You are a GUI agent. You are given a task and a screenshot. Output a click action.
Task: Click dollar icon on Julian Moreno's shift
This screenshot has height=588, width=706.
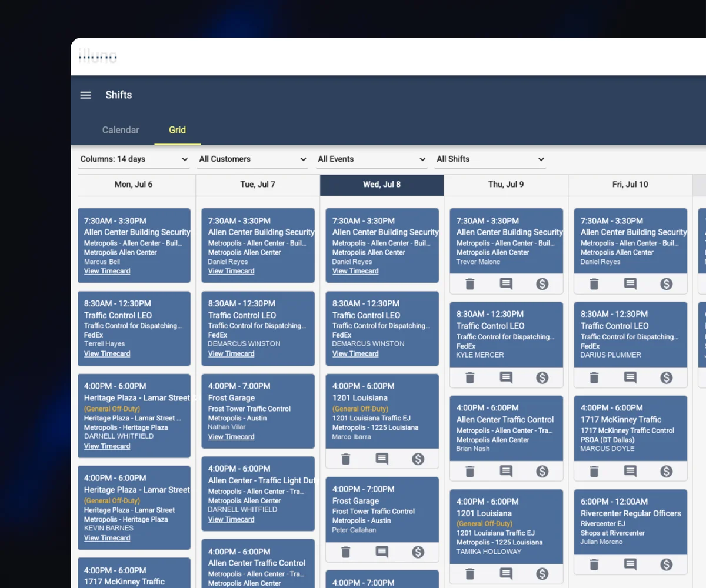tap(667, 564)
